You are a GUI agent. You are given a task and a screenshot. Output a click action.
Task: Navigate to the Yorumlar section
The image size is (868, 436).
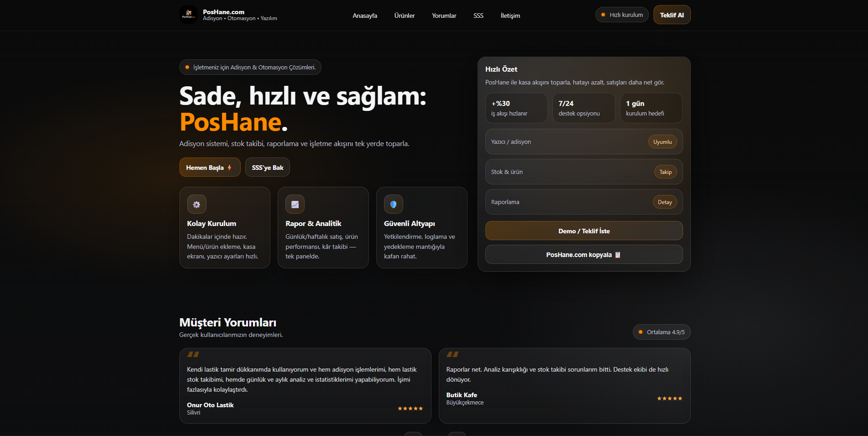pyautogui.click(x=443, y=15)
